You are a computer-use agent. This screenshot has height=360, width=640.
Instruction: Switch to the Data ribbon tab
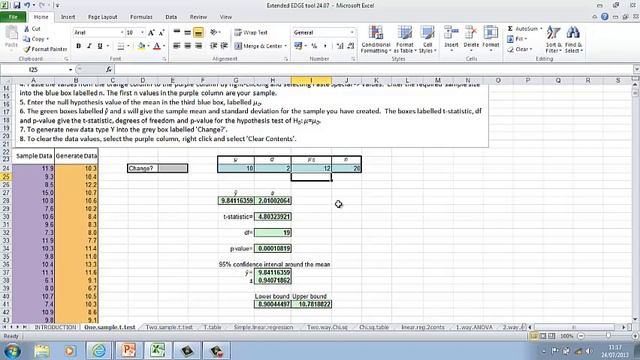coord(171,17)
